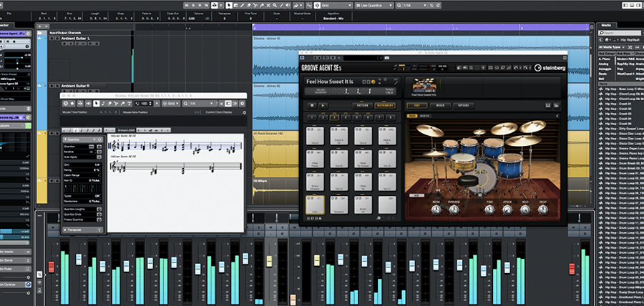644x306 pixels.
Task: Select the Play speaker tool in main toolbar
Action: [288, 5]
